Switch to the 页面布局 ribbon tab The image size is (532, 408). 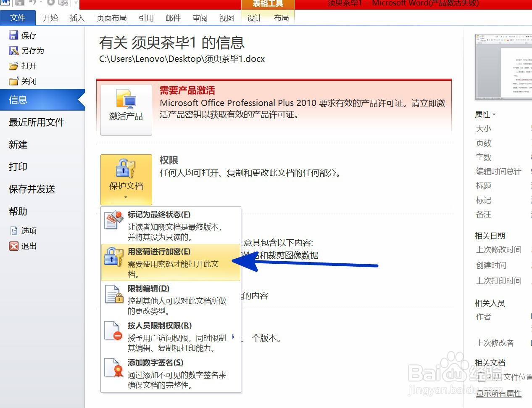point(111,18)
